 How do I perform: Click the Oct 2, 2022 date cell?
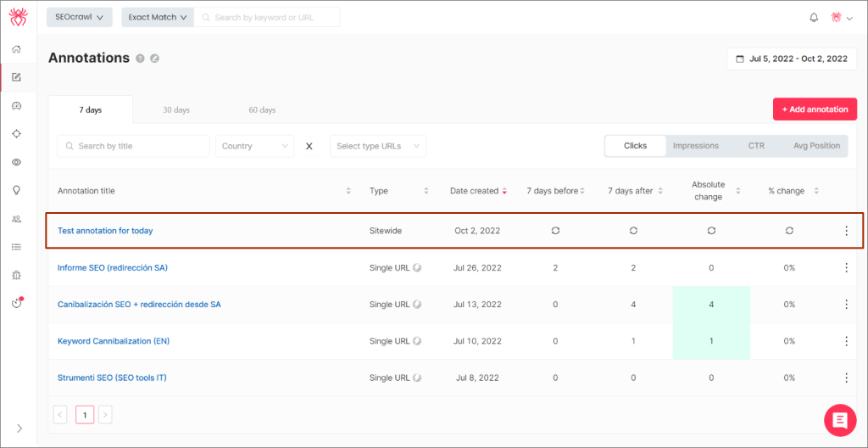click(477, 231)
